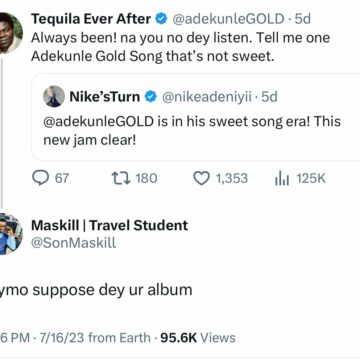Click Maskill | Travel Student name
360x360 pixels.
click(x=109, y=226)
